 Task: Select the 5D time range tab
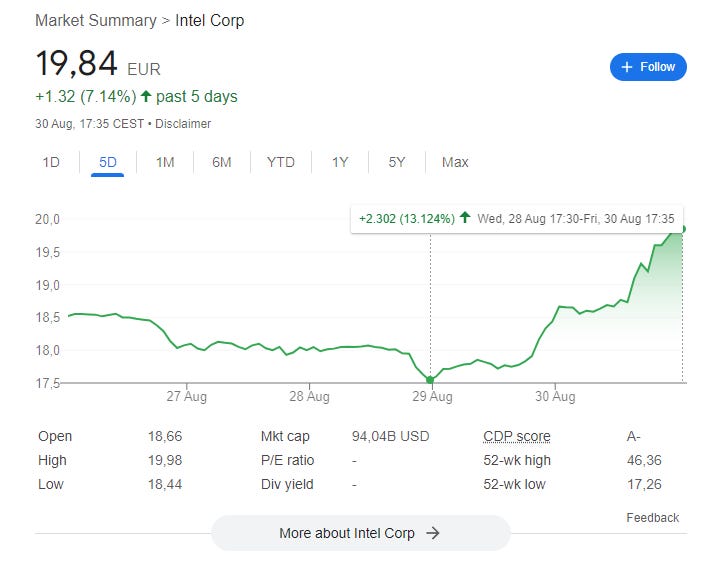[107, 162]
